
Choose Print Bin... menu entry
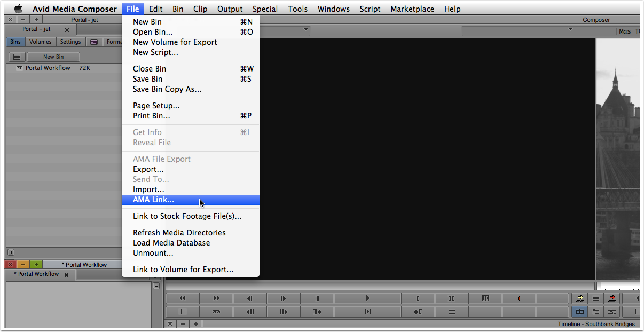point(191,116)
